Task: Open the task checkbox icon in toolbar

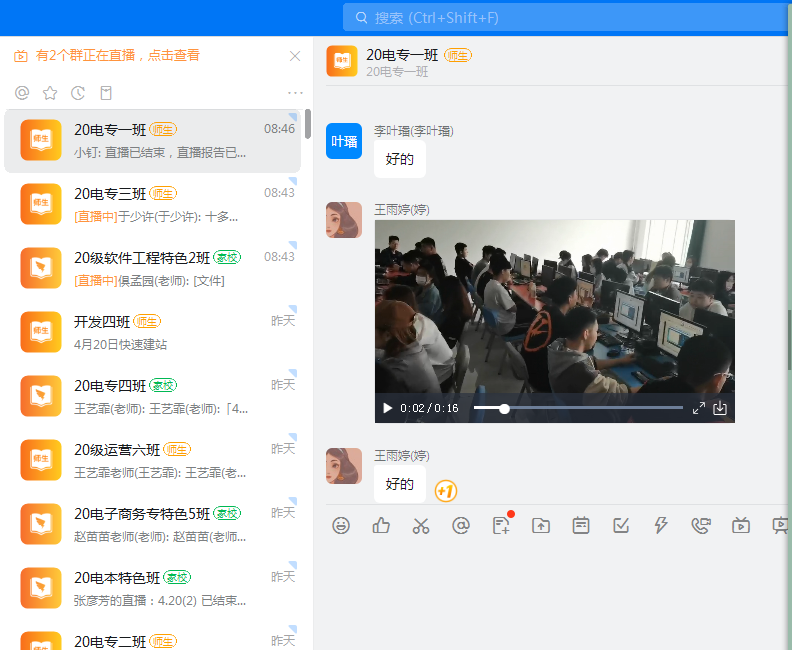Action: coord(621,525)
